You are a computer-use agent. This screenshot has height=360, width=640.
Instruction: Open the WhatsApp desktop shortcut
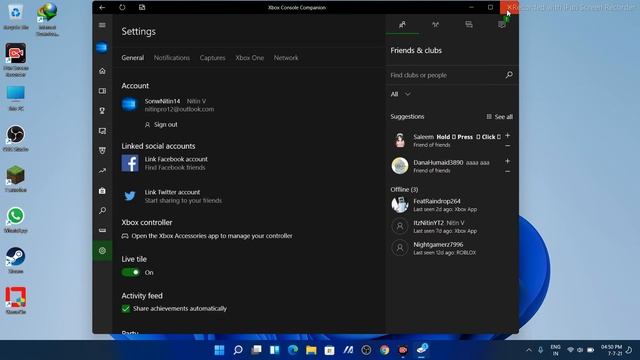click(x=16, y=220)
